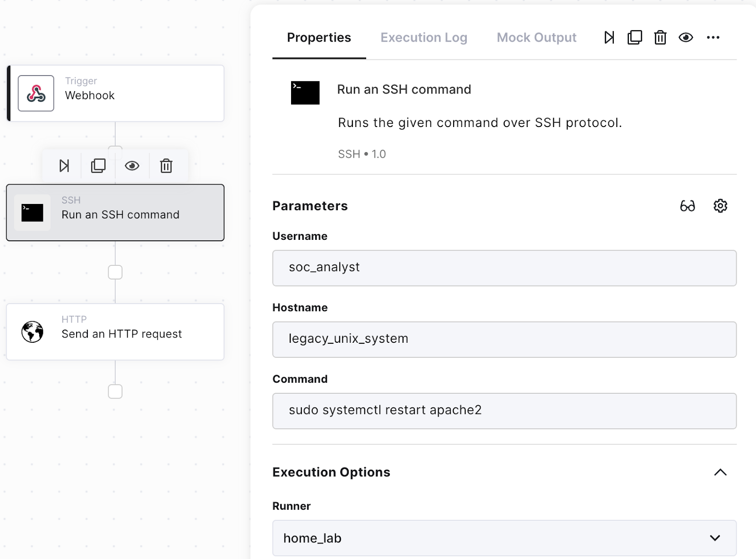756x559 pixels.
Task: Open the more options ellipsis menu
Action: tap(713, 37)
